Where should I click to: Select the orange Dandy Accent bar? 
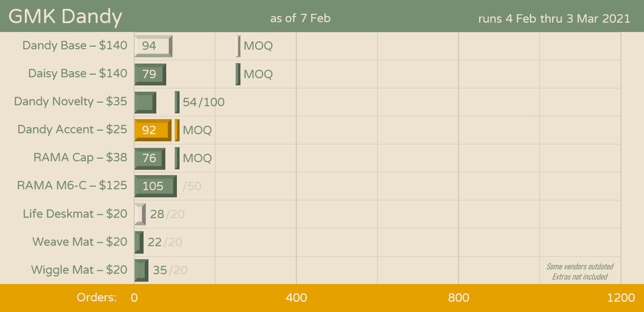(x=152, y=130)
